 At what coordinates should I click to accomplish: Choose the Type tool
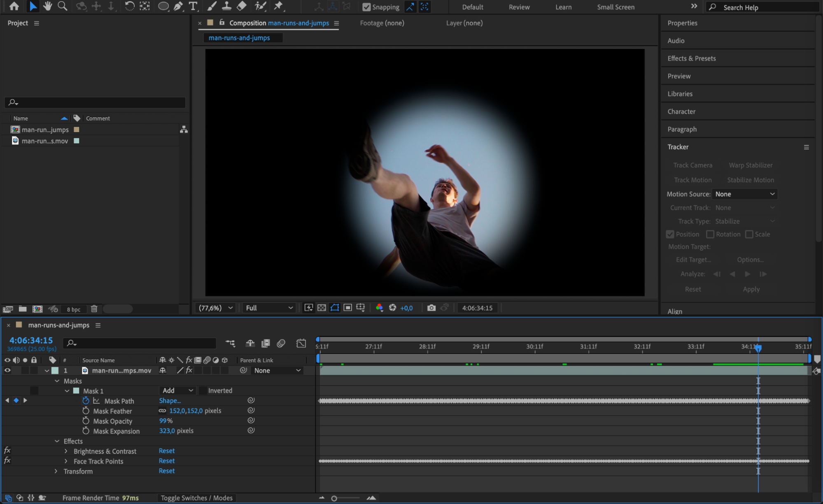[193, 6]
